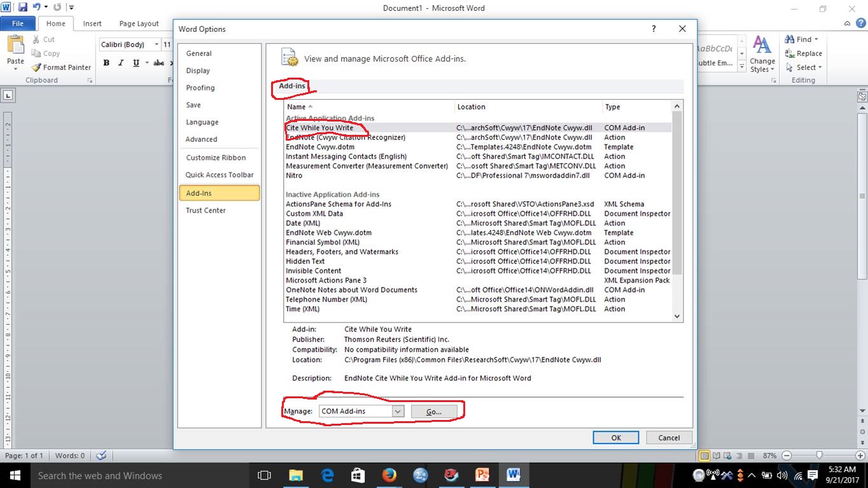868x488 pixels.
Task: Click the Copy icon in Clipboard group
Action: [36, 53]
